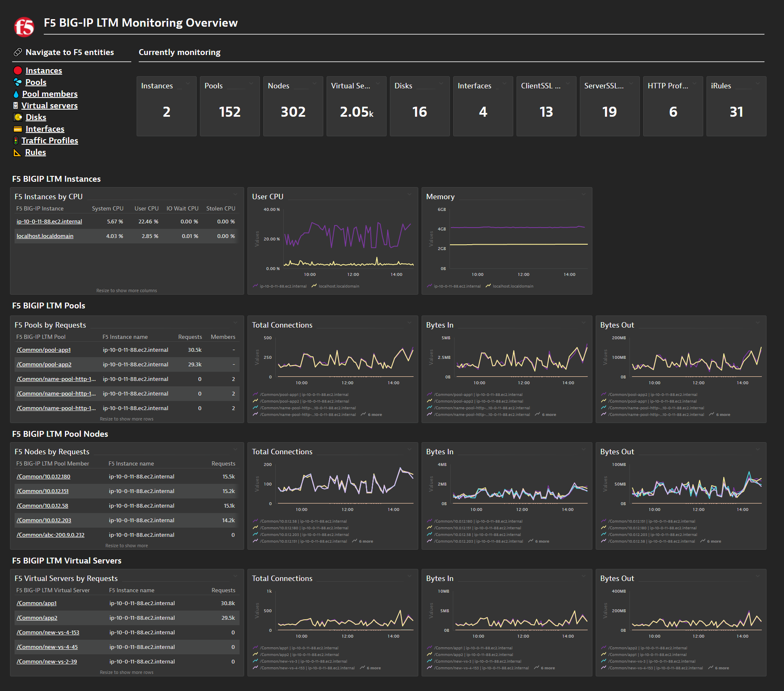Screen dimensions: 784x691
Task: Open the Rules navigation link
Action: point(35,152)
